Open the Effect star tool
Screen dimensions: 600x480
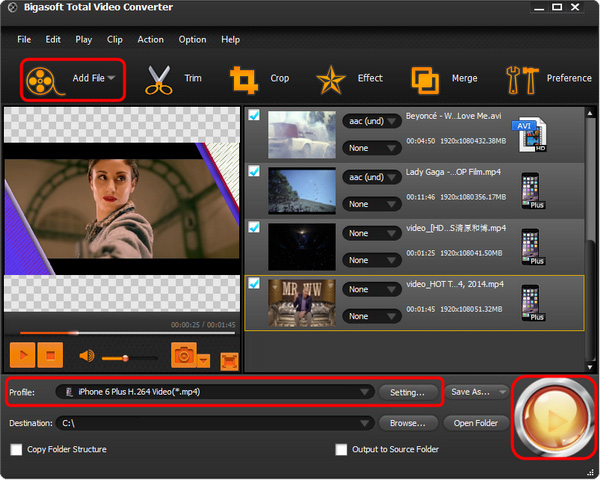point(331,80)
